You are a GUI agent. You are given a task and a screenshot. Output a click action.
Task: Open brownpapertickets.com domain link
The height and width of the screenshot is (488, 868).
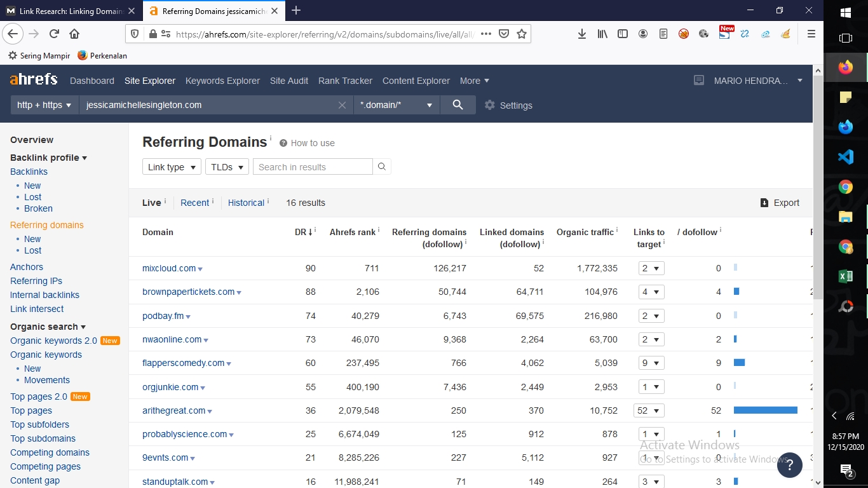click(x=188, y=292)
